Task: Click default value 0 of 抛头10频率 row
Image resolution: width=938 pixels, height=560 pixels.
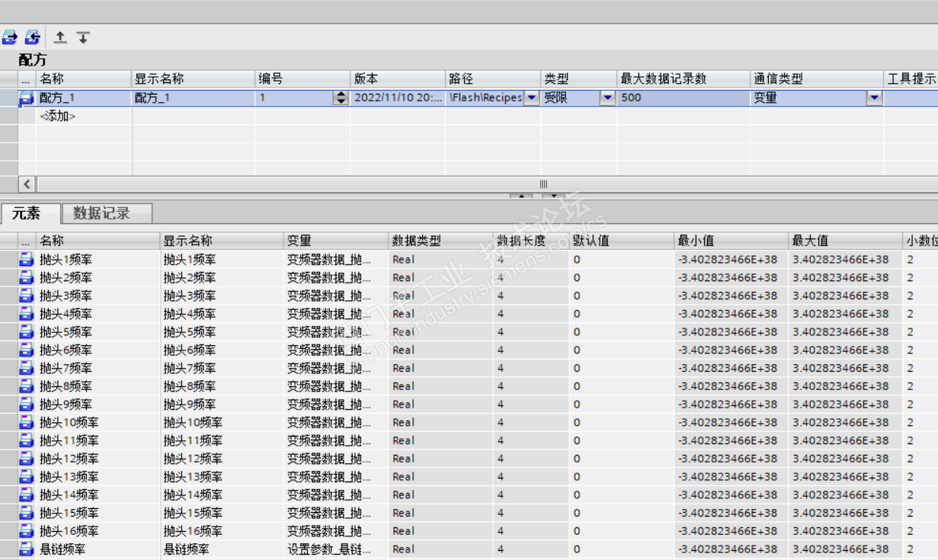Action: tap(622, 422)
